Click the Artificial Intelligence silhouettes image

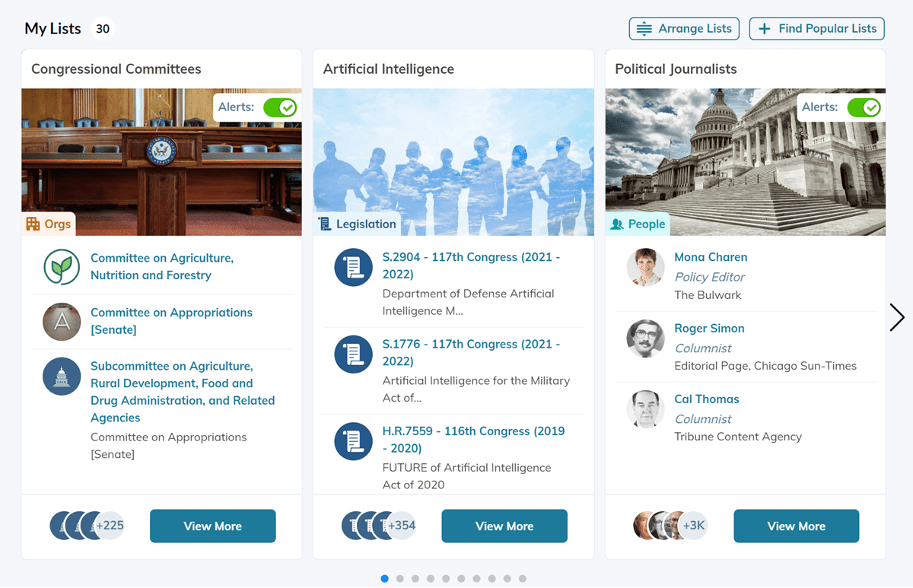[453, 162]
